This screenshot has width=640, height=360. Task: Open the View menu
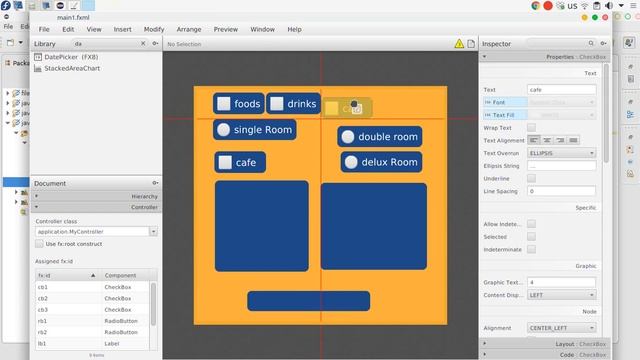click(x=94, y=29)
